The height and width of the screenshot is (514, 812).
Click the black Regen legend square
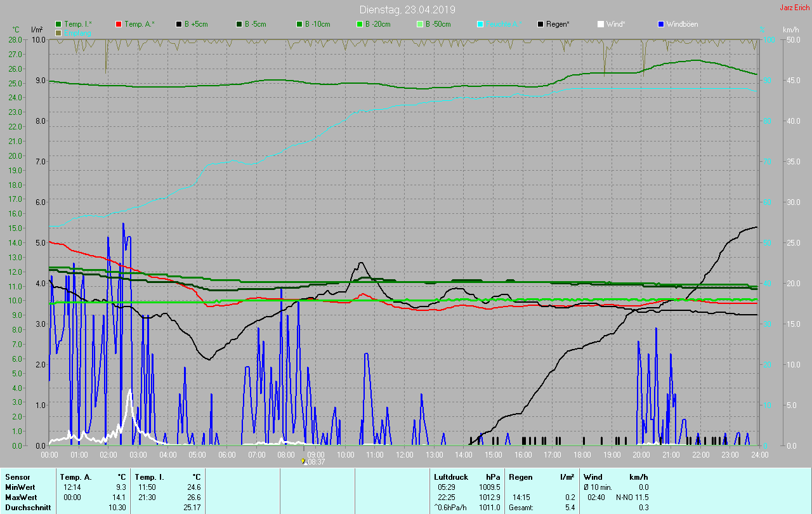click(x=540, y=24)
